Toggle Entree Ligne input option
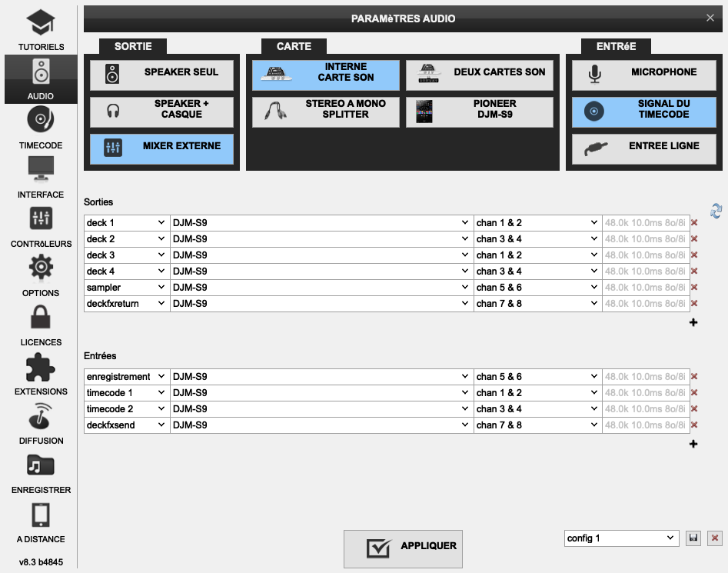This screenshot has height=573, width=728. pyautogui.click(x=644, y=149)
